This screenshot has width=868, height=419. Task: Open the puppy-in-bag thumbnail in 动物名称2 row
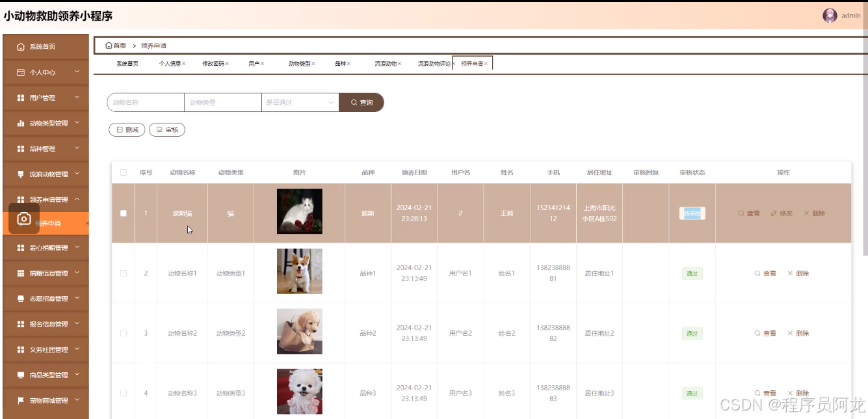(299, 331)
